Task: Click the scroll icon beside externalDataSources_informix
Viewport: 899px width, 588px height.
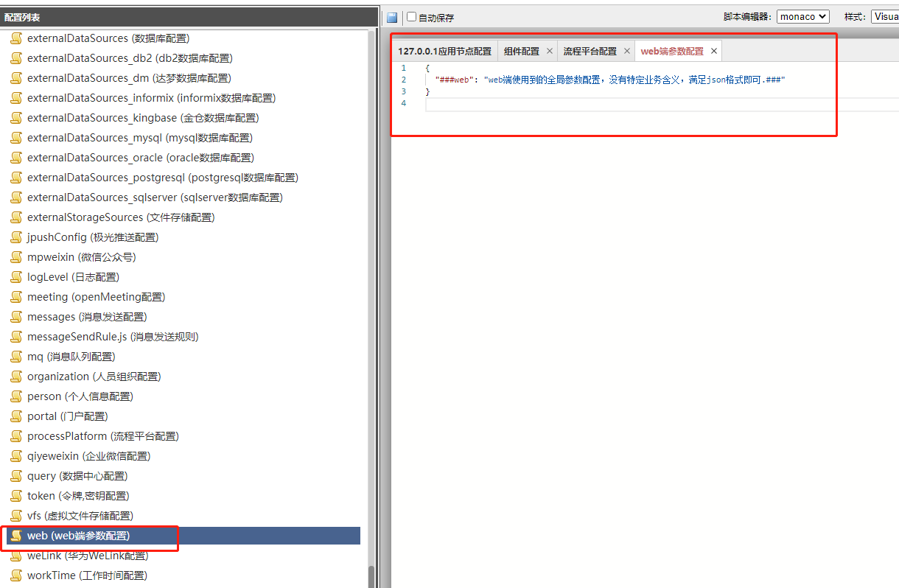Action: pyautogui.click(x=16, y=98)
